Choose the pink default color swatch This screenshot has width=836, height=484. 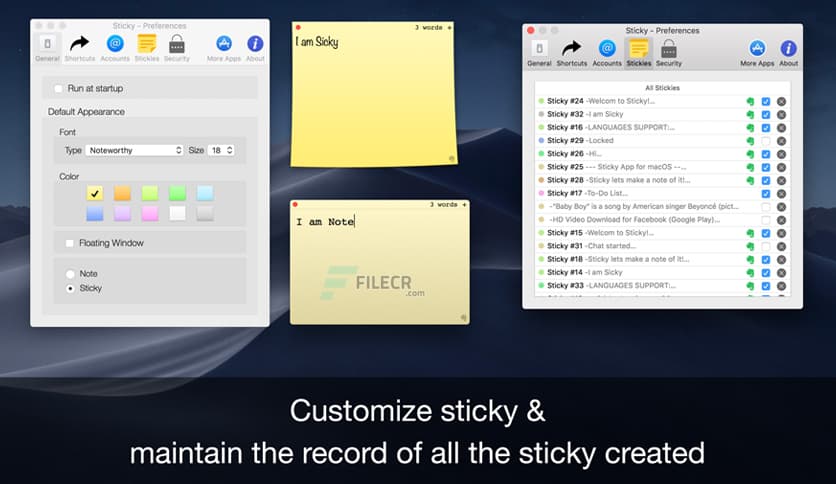pyautogui.click(x=150, y=213)
